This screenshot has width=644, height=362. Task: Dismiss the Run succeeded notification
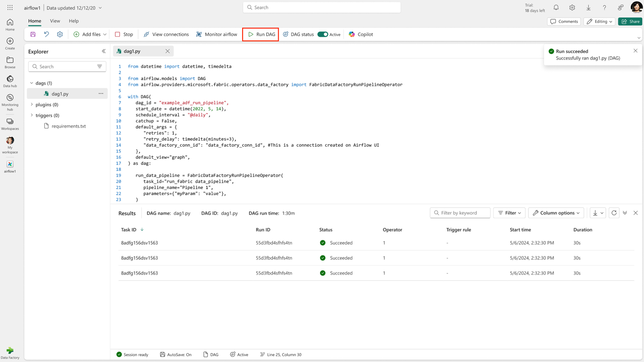pyautogui.click(x=635, y=51)
